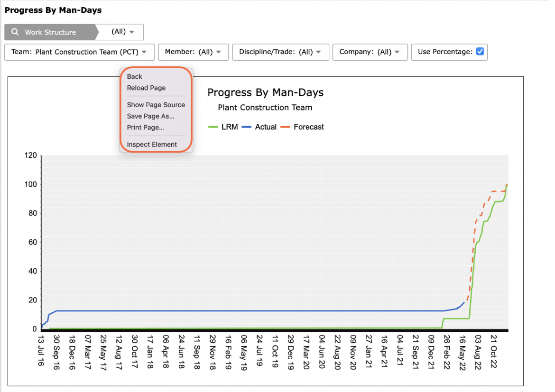Image resolution: width=555 pixels, height=392 pixels.
Task: Open the Work Structure (All) dropdown arrow
Action: [x=132, y=32]
